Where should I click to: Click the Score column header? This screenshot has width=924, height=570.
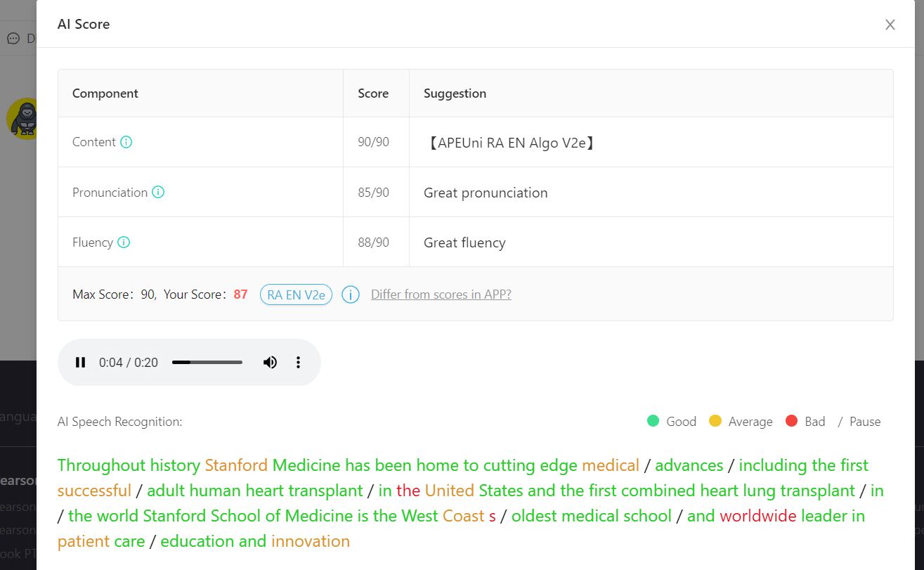click(x=373, y=93)
